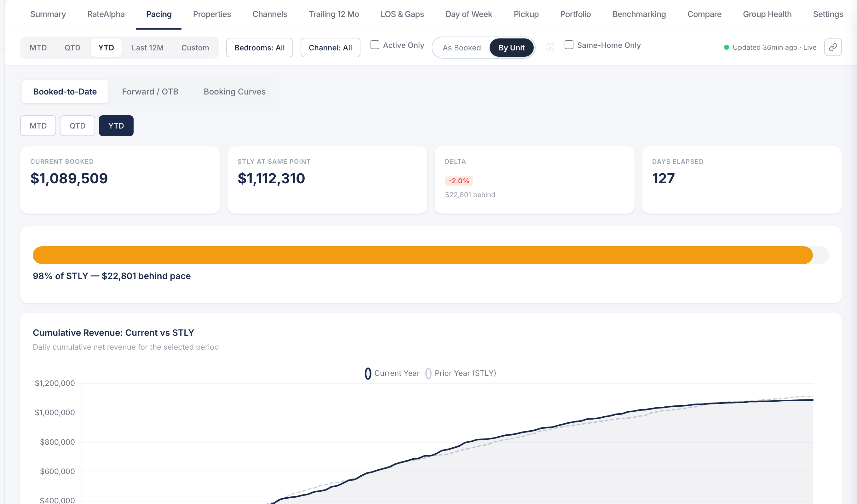Click the MTD button below Booked-to-Date
The width and height of the screenshot is (857, 504).
click(38, 126)
